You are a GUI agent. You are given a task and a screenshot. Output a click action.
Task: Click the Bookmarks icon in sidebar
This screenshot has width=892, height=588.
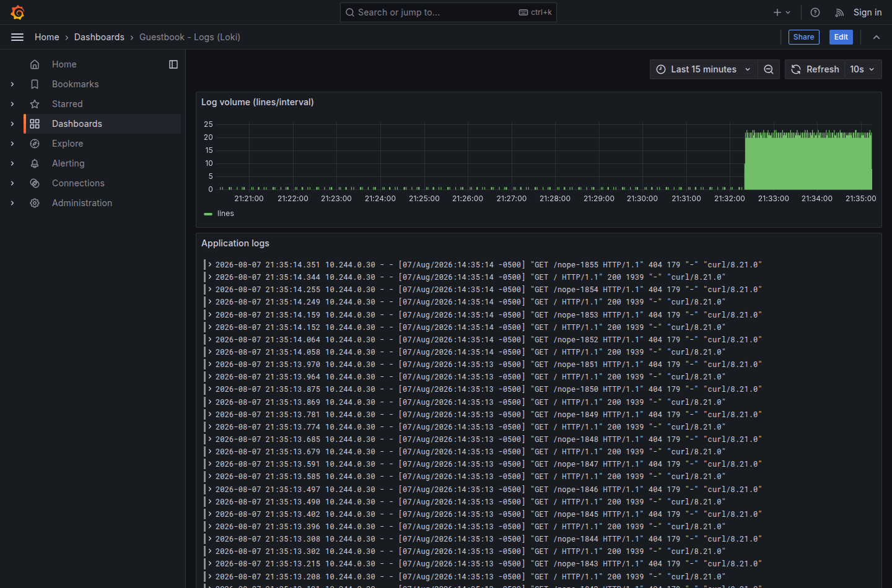(x=35, y=84)
